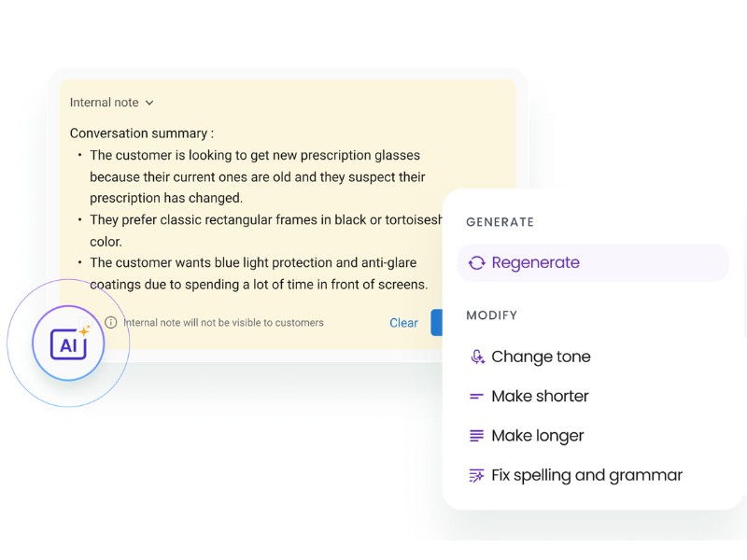The height and width of the screenshot is (560, 747).
Task: Click the info icon in the internal note footer
Action: tap(111, 322)
